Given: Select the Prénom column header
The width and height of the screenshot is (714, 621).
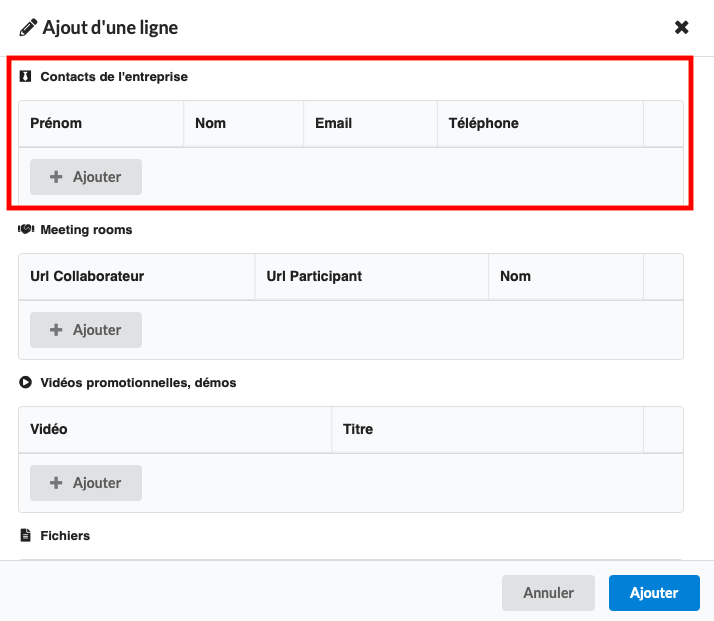Looking at the screenshot, I should tap(56, 123).
